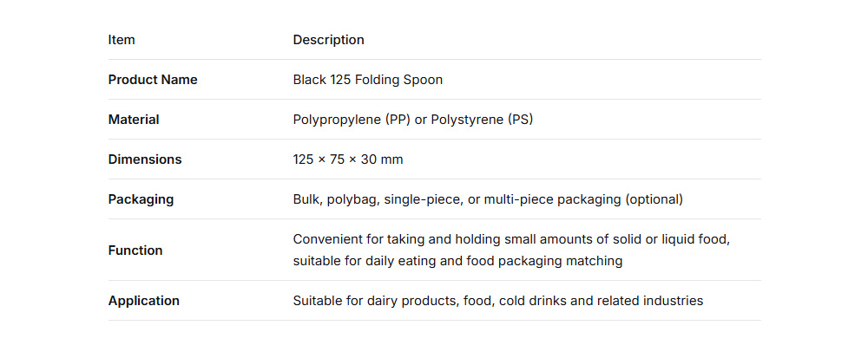The height and width of the screenshot is (358, 868).
Task: Click the word polybag in Packaging description
Action: tap(354, 199)
